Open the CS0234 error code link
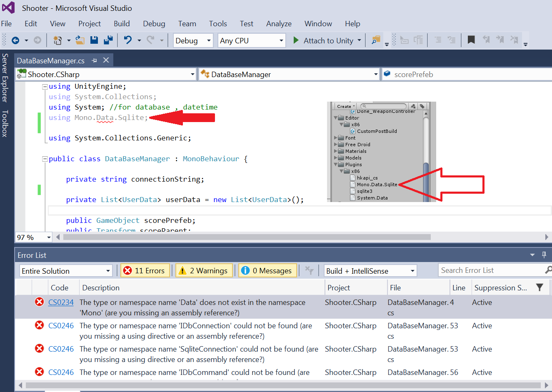This screenshot has height=392, width=552. pyautogui.click(x=61, y=302)
